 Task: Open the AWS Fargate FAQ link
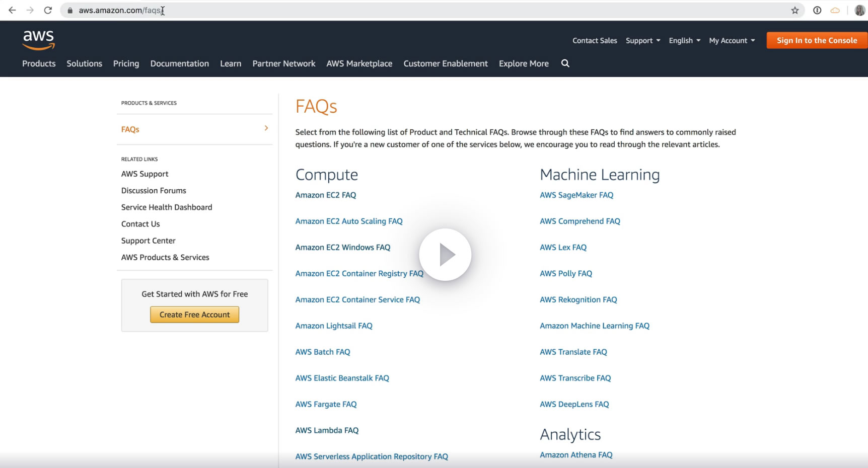coord(326,404)
